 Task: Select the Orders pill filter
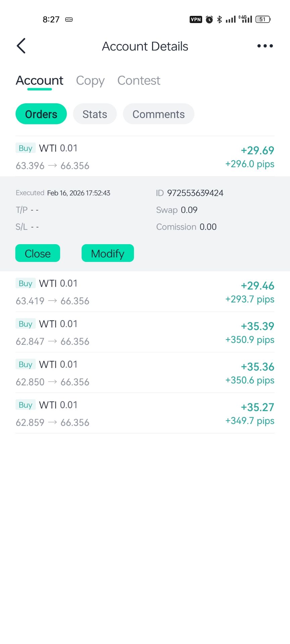tap(41, 114)
